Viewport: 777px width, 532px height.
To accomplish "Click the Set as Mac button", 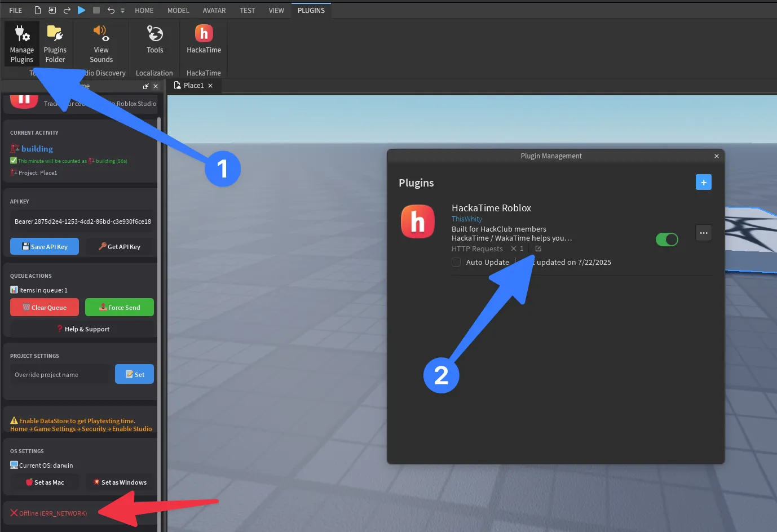I will 45,482.
